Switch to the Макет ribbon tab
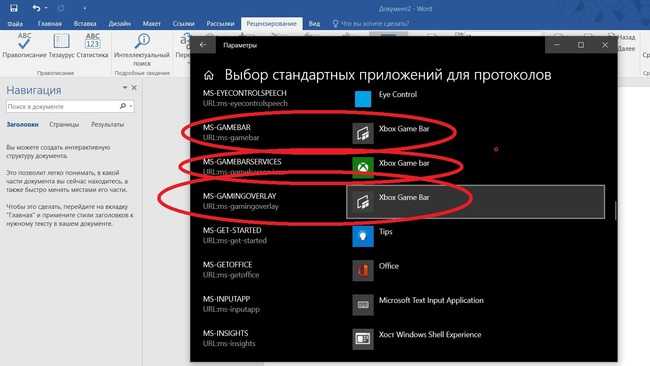This screenshot has height=366, width=650. click(x=152, y=24)
